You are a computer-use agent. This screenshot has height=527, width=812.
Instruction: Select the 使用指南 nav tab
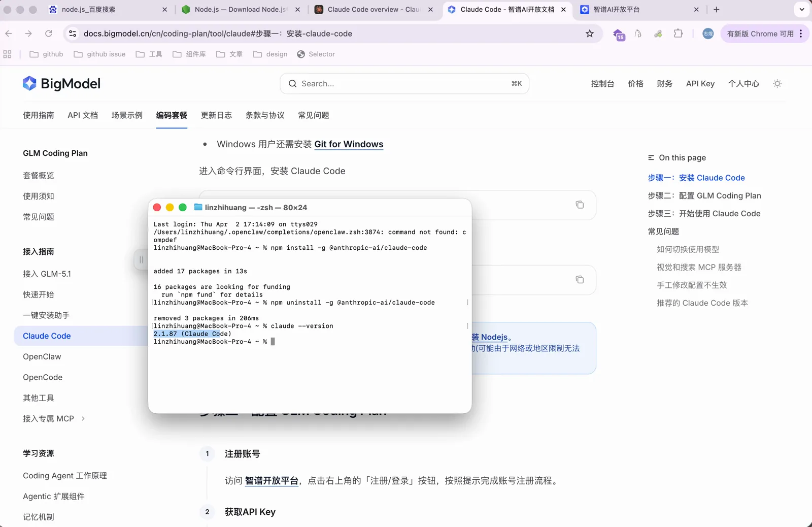pyautogui.click(x=39, y=115)
